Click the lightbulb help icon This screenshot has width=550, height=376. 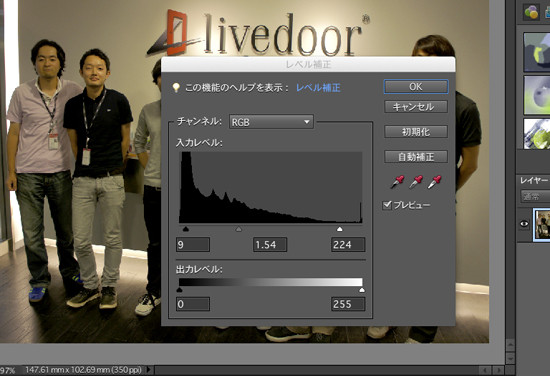coord(176,88)
